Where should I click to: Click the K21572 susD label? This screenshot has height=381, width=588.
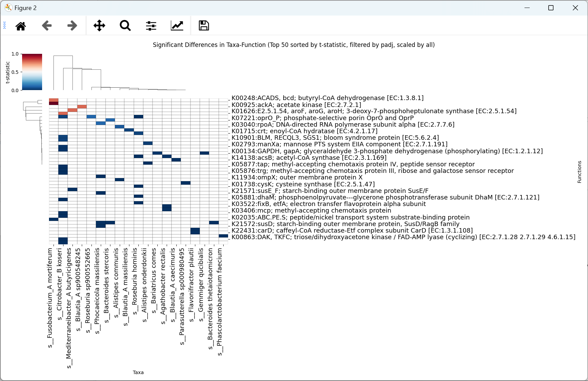pos(345,224)
